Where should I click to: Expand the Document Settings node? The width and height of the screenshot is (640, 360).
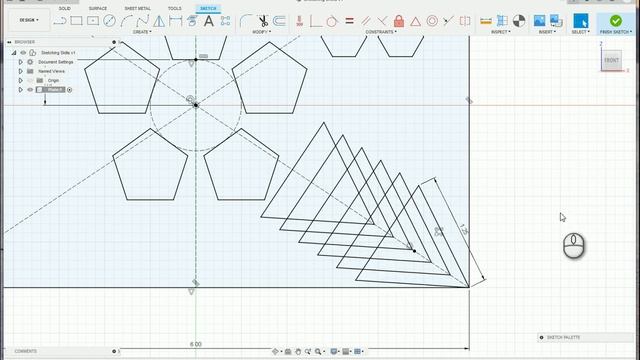(x=20, y=62)
